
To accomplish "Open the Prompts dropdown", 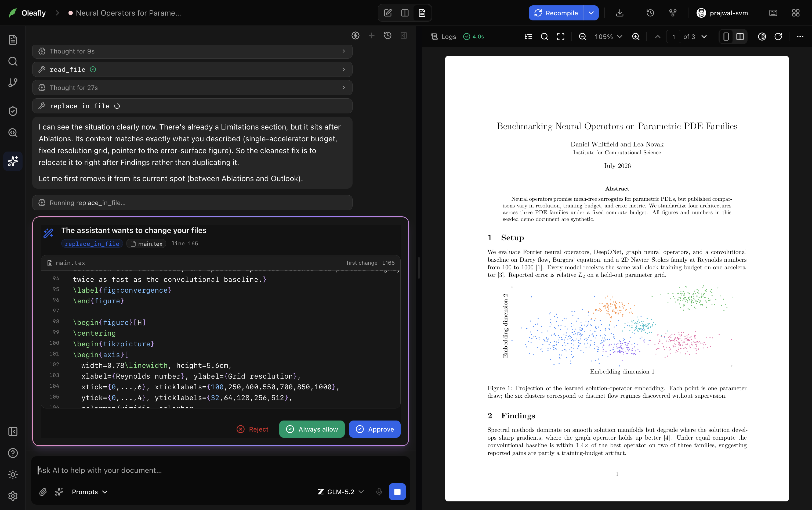I will click(89, 492).
